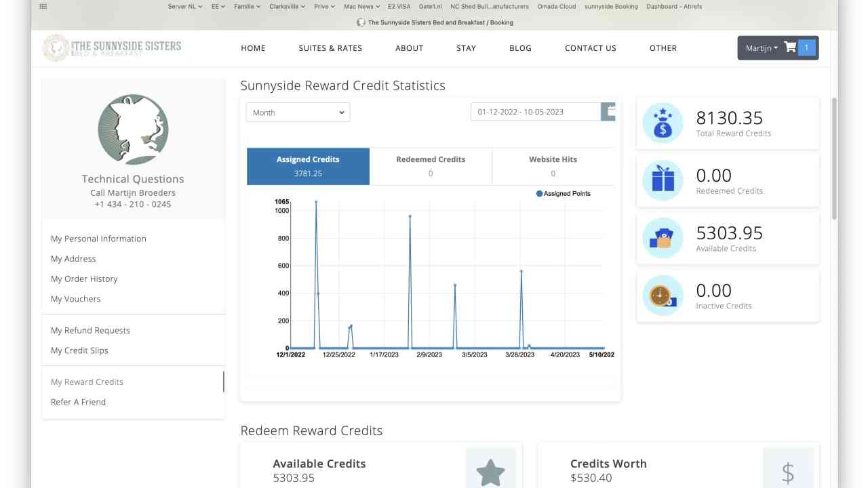Open the E2 VISA bookmark
This screenshot has width=868, height=488.
tap(399, 6)
